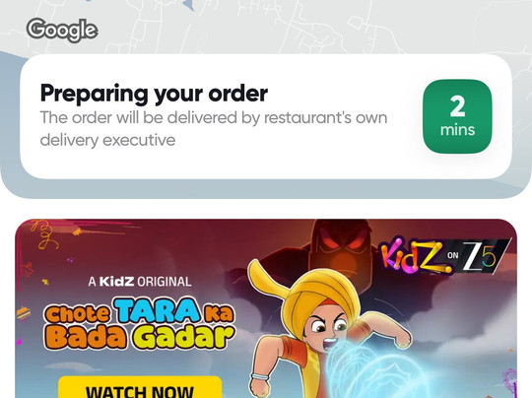Tap the Chote Tara Ka Bada Gadar title

(139, 323)
